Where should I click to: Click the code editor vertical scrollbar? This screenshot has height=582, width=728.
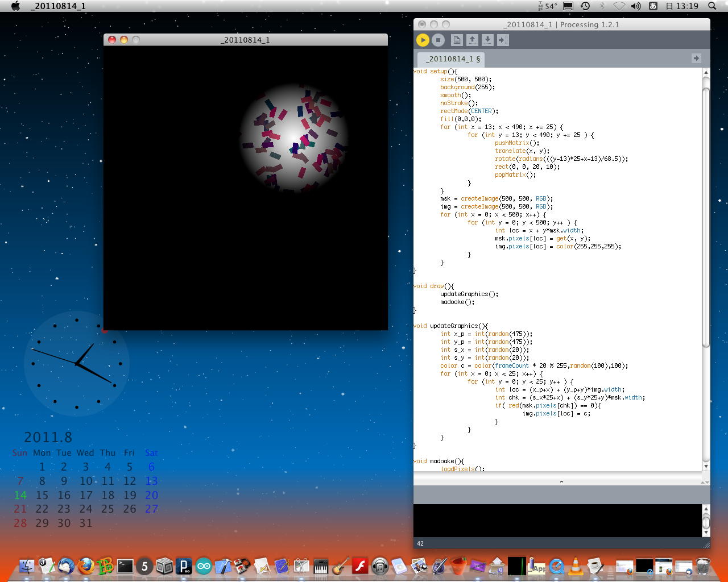(706, 216)
